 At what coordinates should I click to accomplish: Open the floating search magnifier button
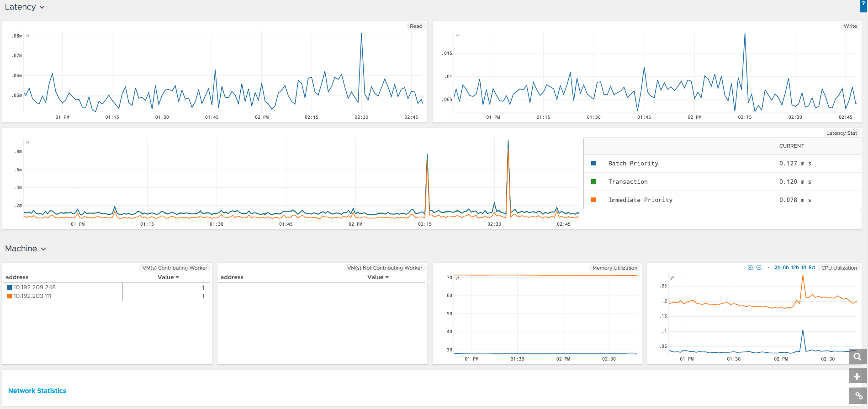point(857,356)
